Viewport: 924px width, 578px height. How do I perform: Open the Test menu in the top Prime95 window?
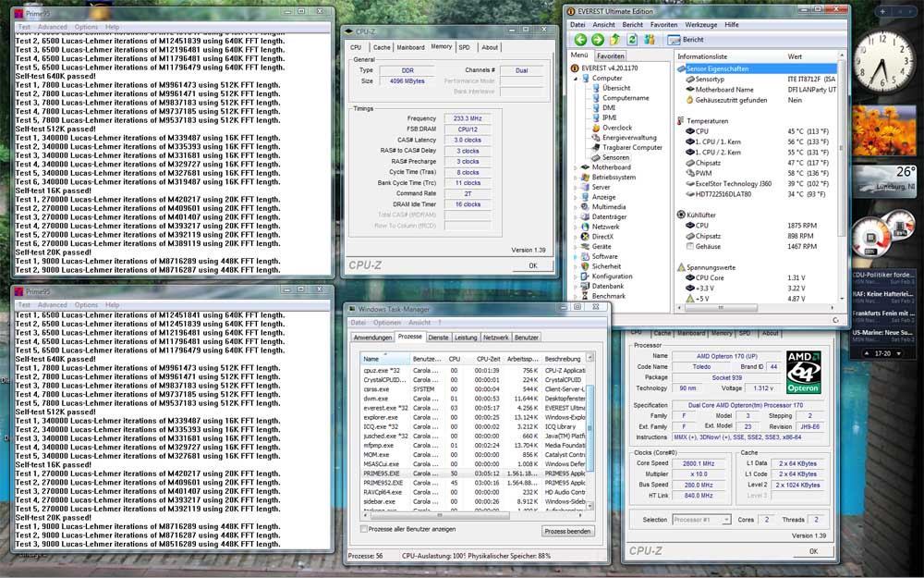(x=24, y=27)
